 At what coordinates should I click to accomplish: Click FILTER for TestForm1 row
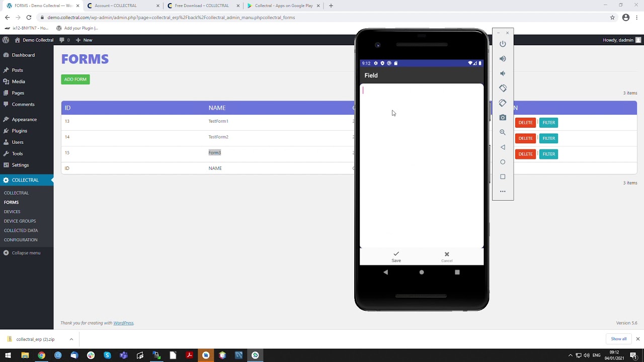[x=548, y=123]
